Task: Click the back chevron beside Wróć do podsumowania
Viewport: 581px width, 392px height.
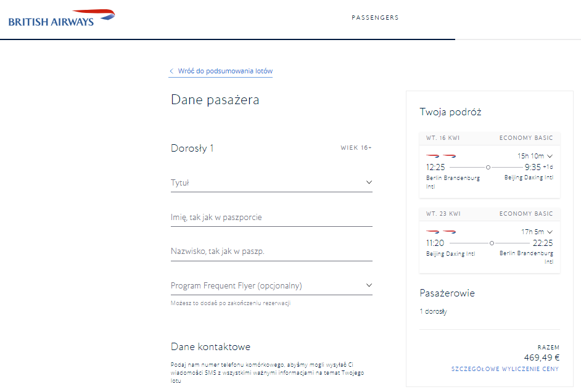Action: (171, 71)
